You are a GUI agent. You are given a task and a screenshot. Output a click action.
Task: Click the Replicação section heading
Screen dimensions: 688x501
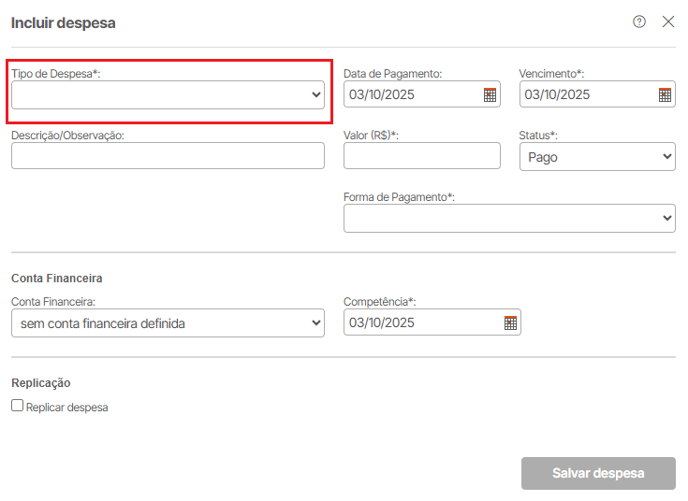tap(40, 383)
